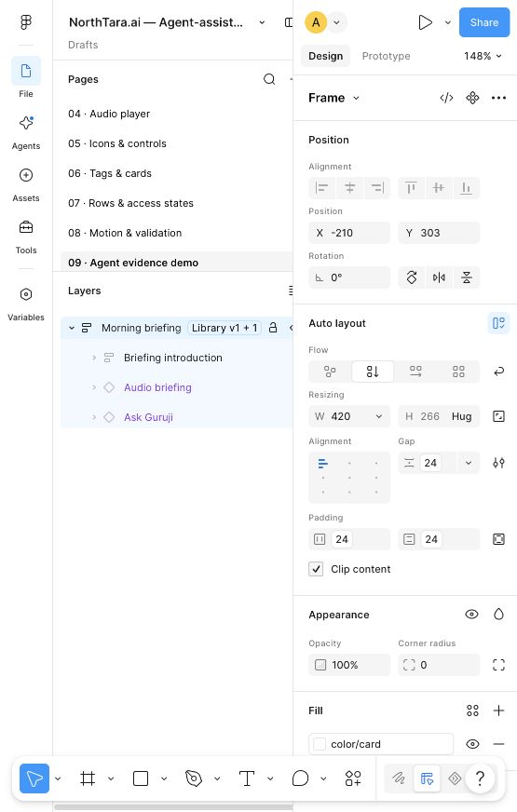Set flow to horizontal layout
Image resolution: width=517 pixels, height=812 pixels.
415,372
